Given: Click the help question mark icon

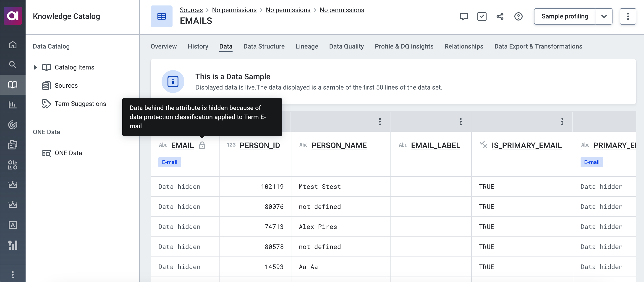Looking at the screenshot, I should (519, 16).
